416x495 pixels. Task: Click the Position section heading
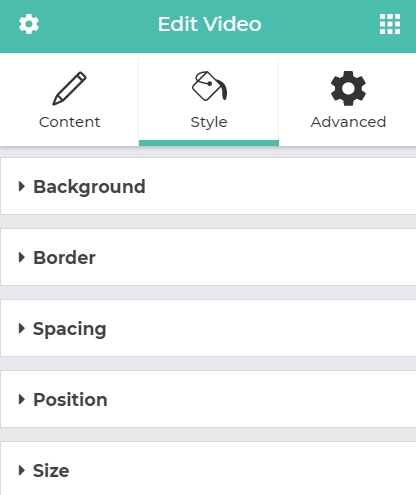(x=70, y=400)
